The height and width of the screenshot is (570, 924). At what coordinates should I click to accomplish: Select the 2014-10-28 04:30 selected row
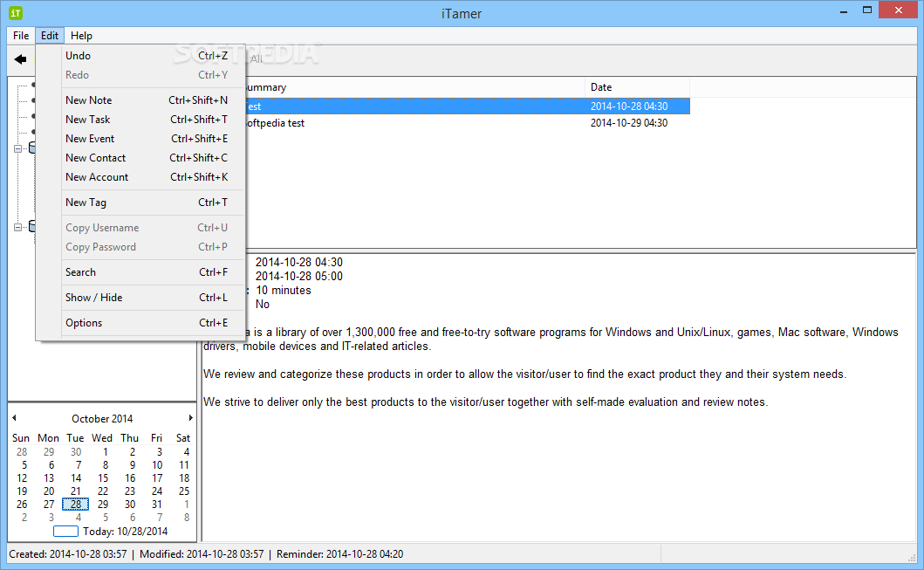[467, 106]
